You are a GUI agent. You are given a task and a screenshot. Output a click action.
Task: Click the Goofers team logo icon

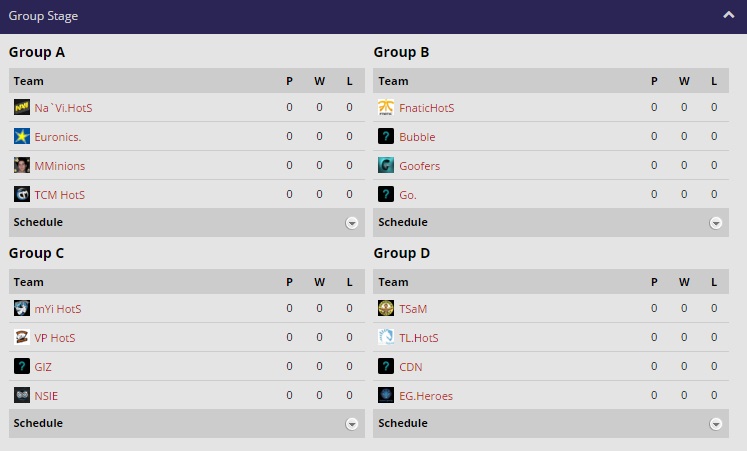click(386, 166)
